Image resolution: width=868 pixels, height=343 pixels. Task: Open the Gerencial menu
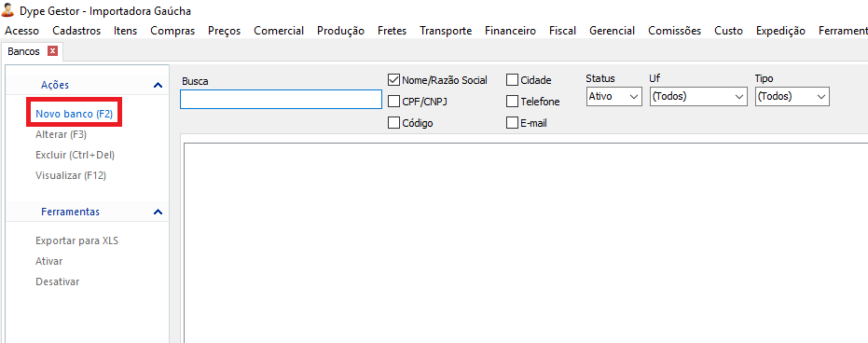612,31
